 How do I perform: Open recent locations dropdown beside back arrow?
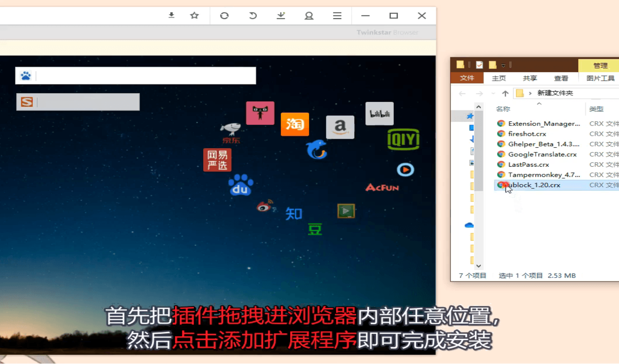point(493,94)
